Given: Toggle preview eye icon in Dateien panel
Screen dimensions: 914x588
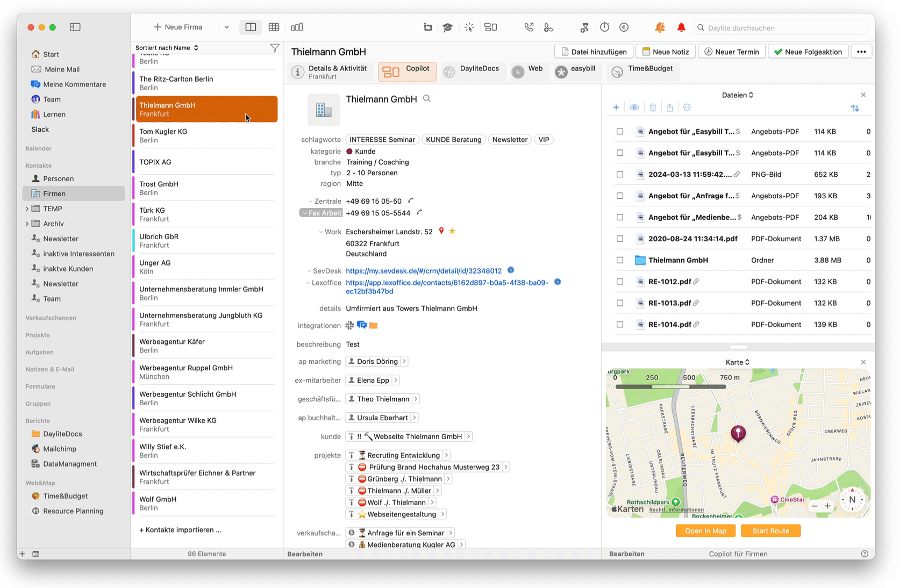Looking at the screenshot, I should pos(634,107).
